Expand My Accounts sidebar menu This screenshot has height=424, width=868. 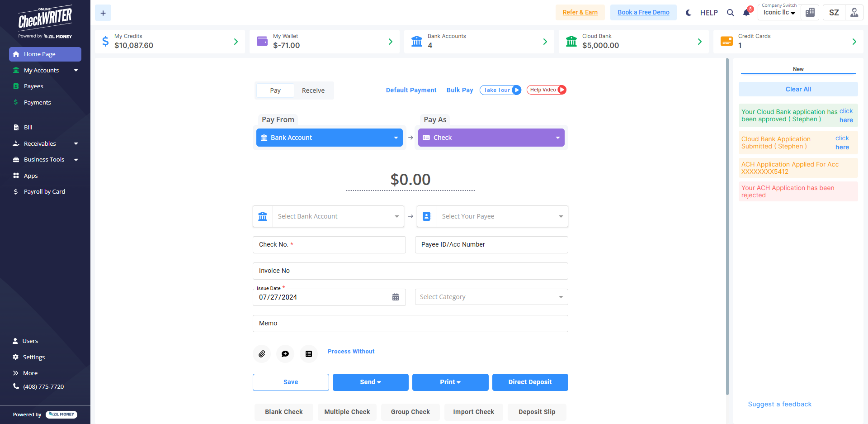[x=45, y=71]
